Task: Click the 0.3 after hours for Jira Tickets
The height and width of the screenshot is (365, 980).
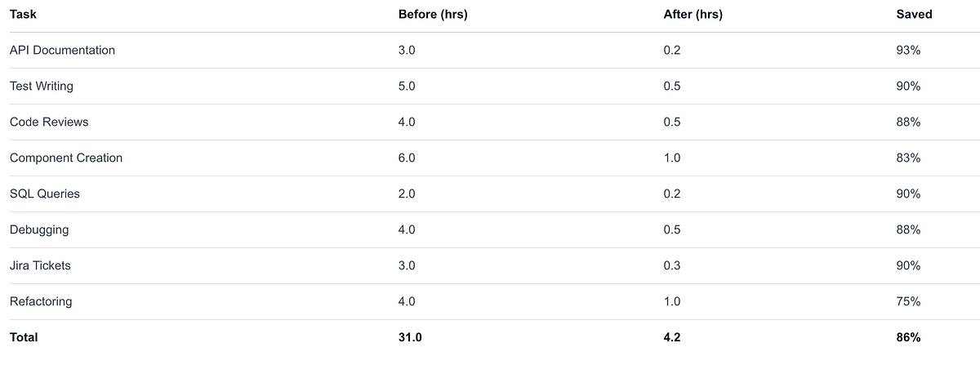Action: click(672, 266)
